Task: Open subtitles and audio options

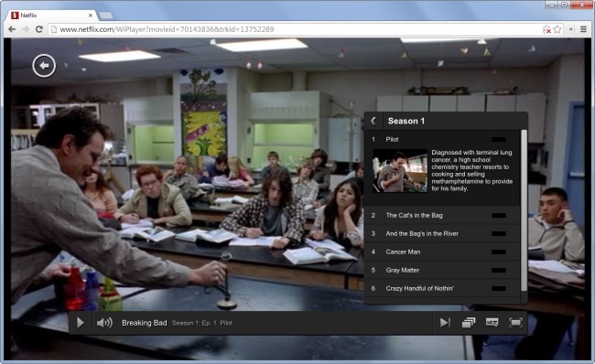Action: point(492,323)
